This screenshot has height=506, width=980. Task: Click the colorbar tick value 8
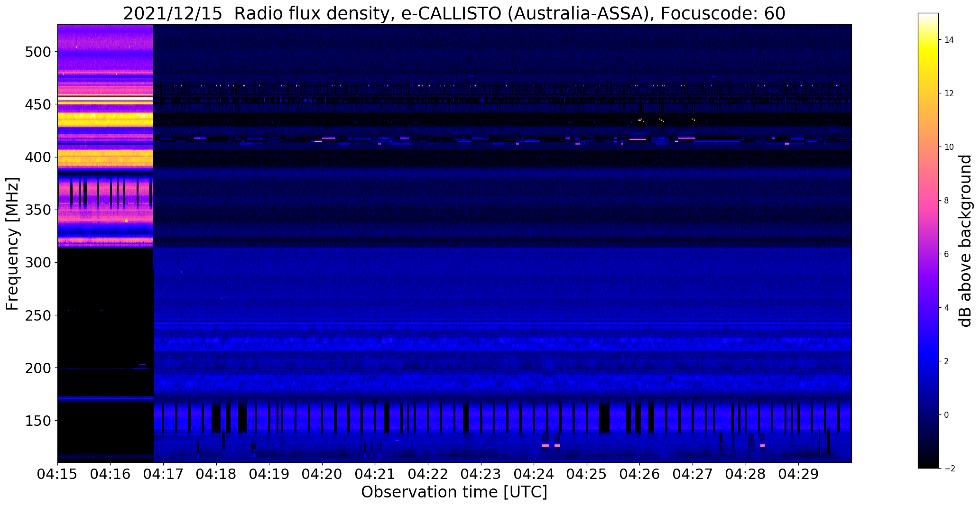(x=946, y=201)
